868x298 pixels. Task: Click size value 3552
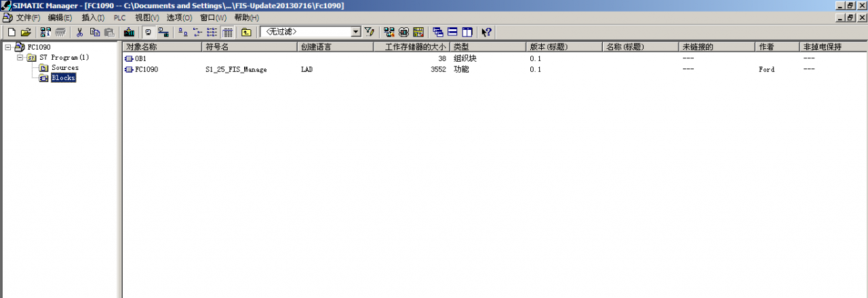pyautogui.click(x=438, y=69)
